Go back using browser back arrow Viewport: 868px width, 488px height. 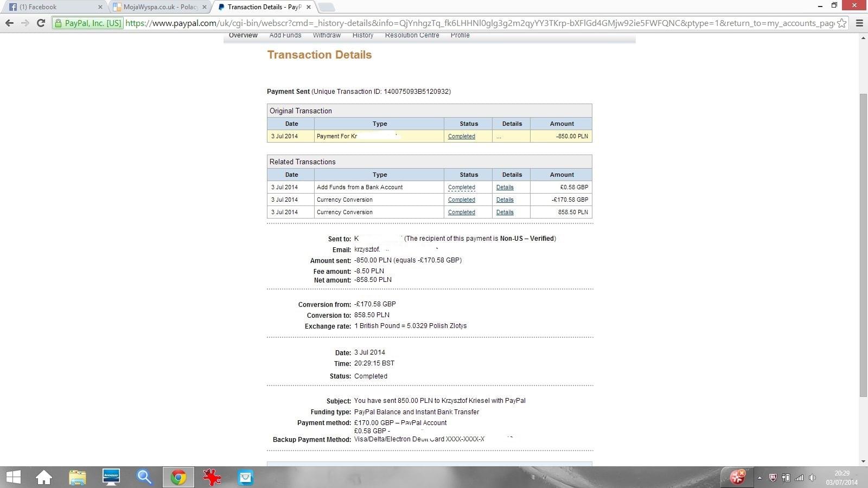(9, 23)
